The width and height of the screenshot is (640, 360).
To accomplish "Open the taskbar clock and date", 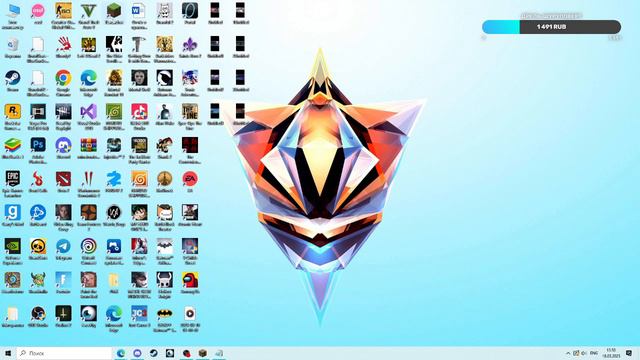I will point(611,353).
